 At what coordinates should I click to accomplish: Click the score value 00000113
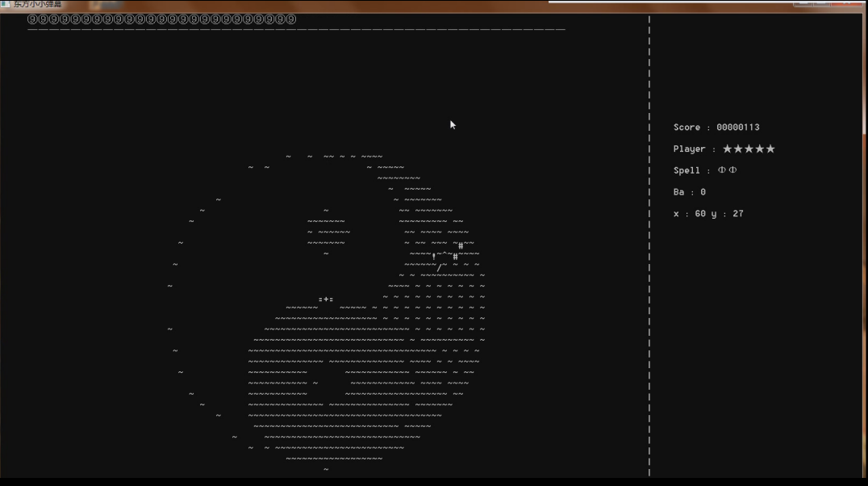(x=737, y=128)
